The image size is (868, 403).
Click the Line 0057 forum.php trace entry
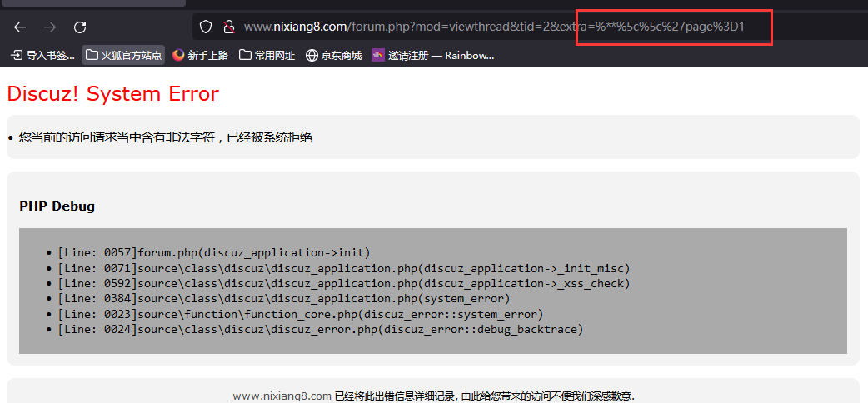[214, 253]
